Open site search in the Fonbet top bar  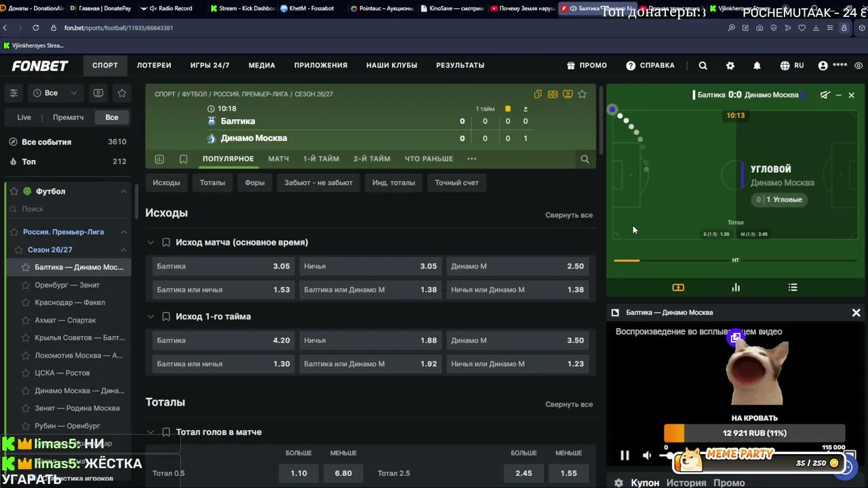703,66
